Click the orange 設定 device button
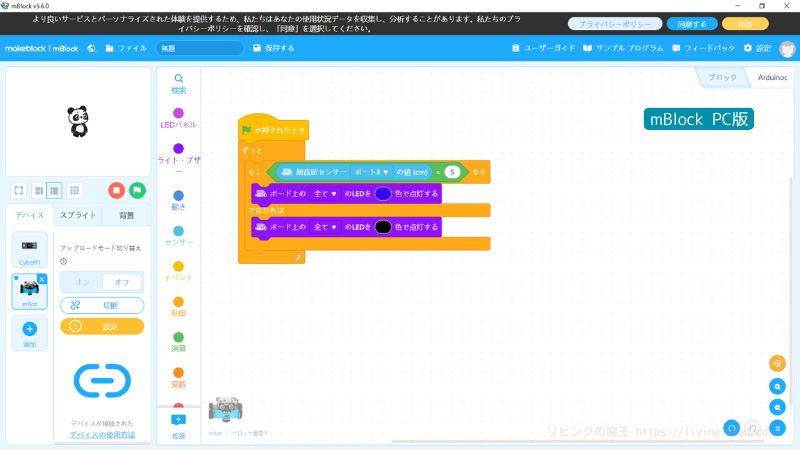 pos(102,327)
